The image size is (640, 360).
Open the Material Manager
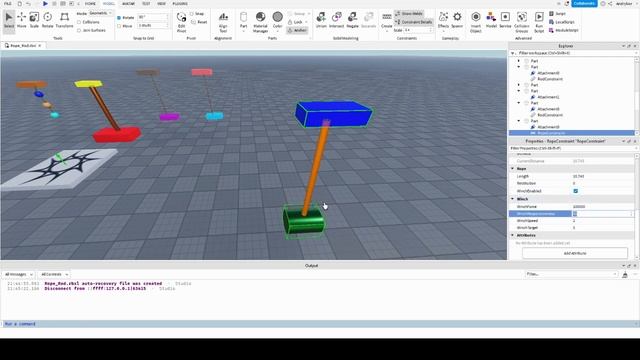click(260, 22)
